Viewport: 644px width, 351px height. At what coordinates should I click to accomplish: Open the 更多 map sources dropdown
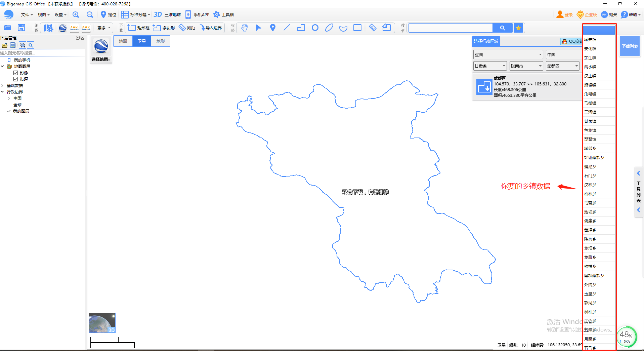(x=104, y=28)
